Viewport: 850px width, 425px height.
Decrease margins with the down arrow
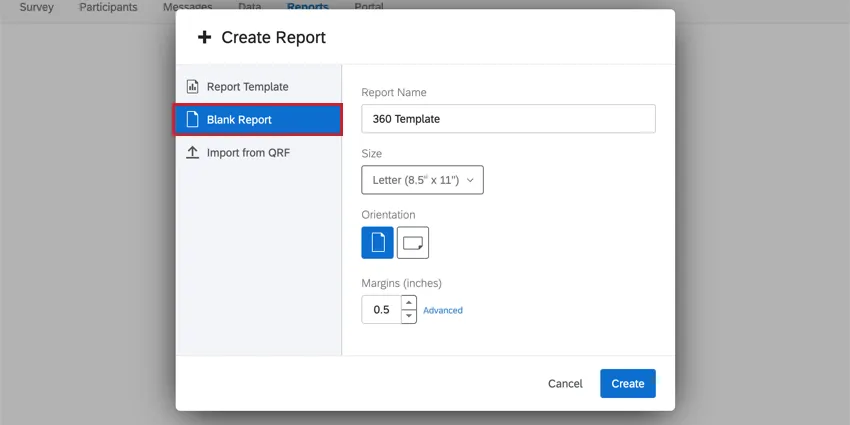408,316
